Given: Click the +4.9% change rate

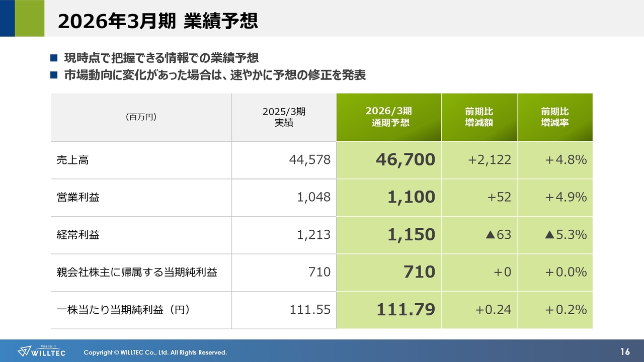Looking at the screenshot, I should point(566,197).
